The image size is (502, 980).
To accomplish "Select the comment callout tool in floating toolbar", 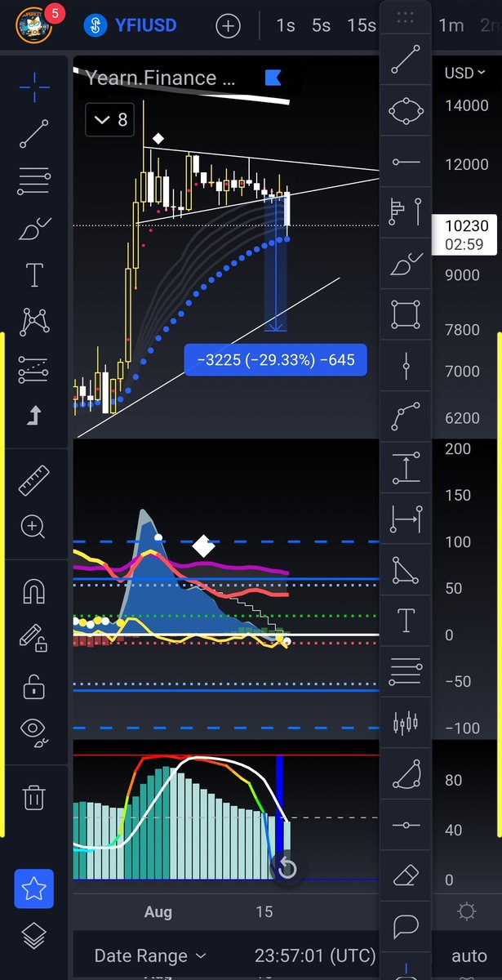I will tap(406, 927).
